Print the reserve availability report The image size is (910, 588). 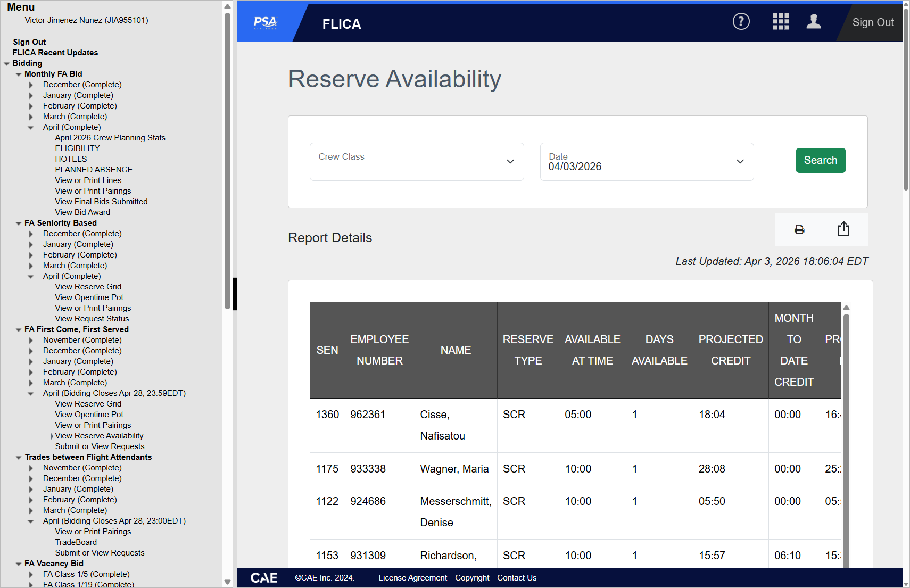pyautogui.click(x=799, y=229)
